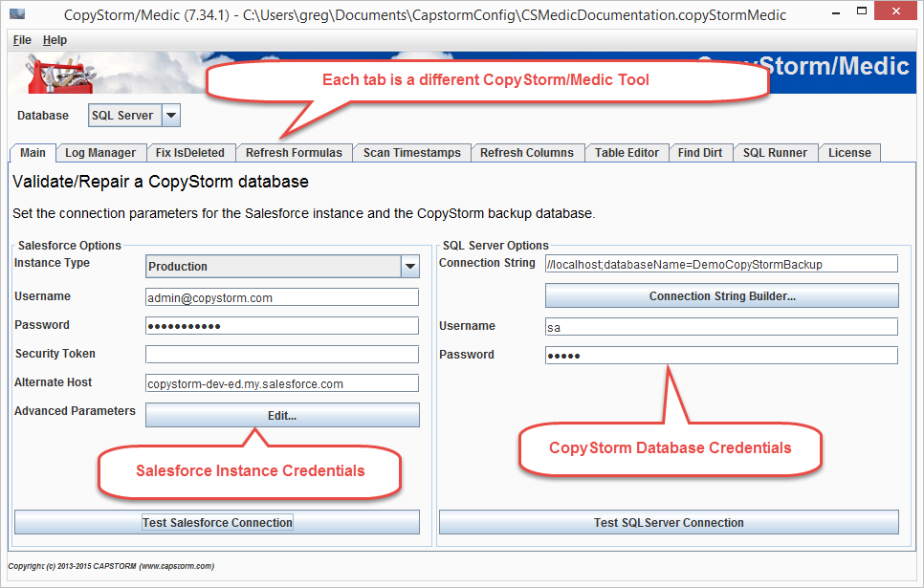924x588 pixels.
Task: Open the Table Editor tab
Action: (627, 153)
